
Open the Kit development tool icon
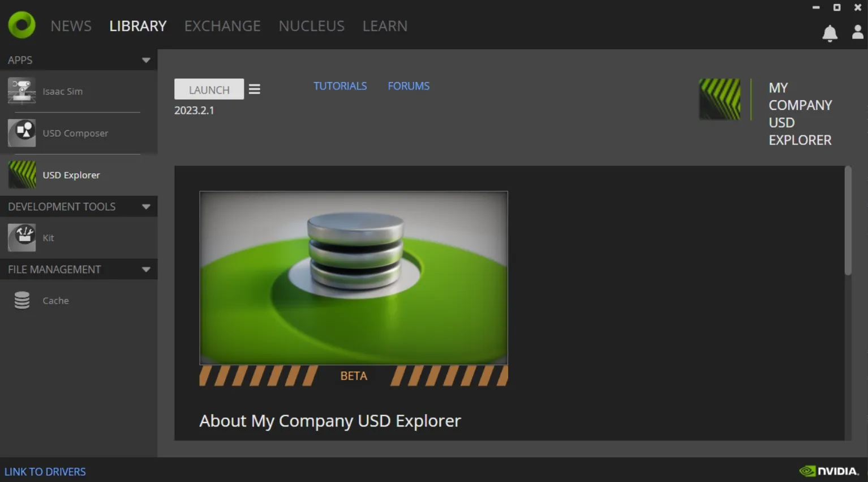(x=22, y=238)
